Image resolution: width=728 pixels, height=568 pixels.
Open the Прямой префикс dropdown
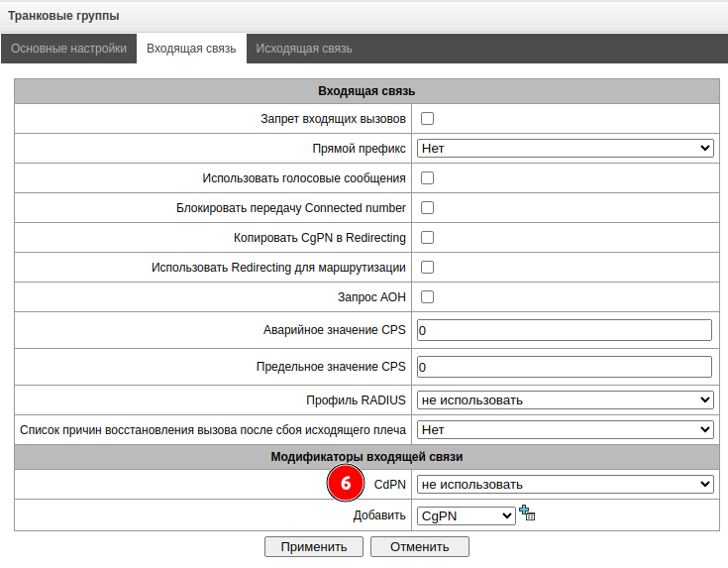click(565, 148)
